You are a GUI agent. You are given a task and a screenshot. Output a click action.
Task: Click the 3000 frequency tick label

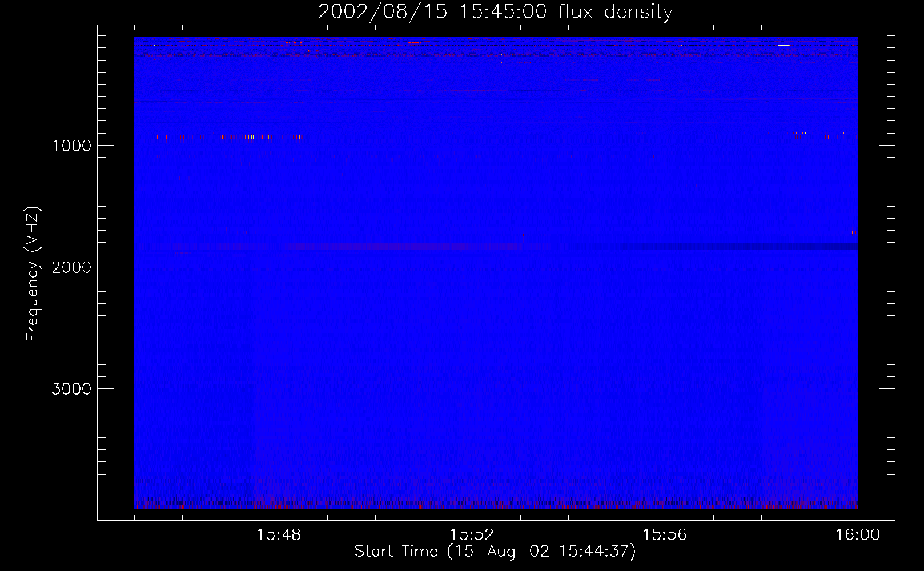71,389
